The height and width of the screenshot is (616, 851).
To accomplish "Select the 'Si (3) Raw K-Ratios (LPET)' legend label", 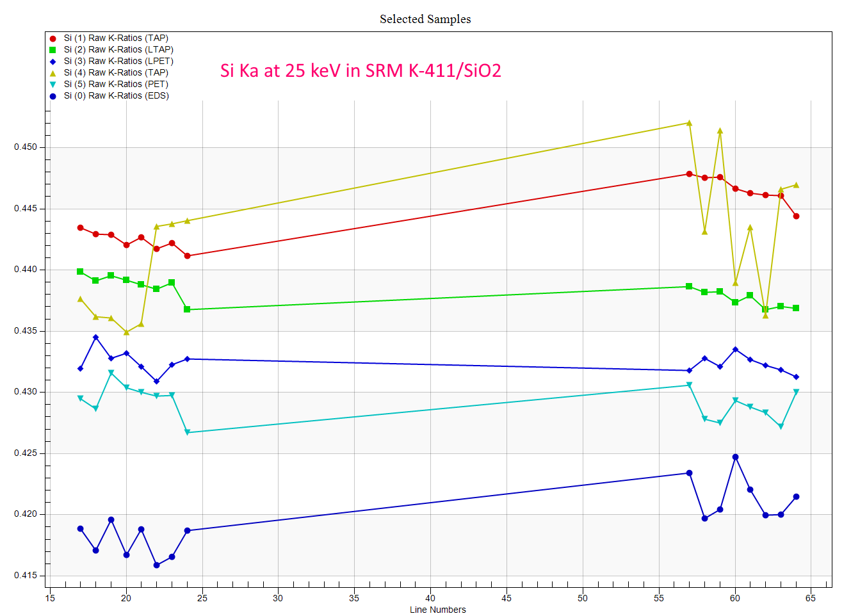I will point(118,61).
